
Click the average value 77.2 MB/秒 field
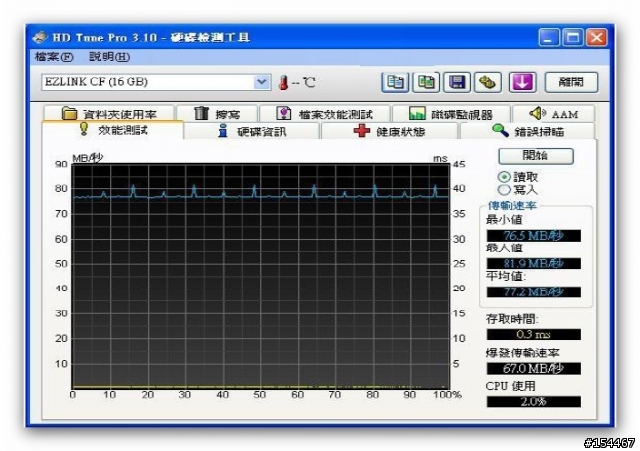click(x=533, y=292)
